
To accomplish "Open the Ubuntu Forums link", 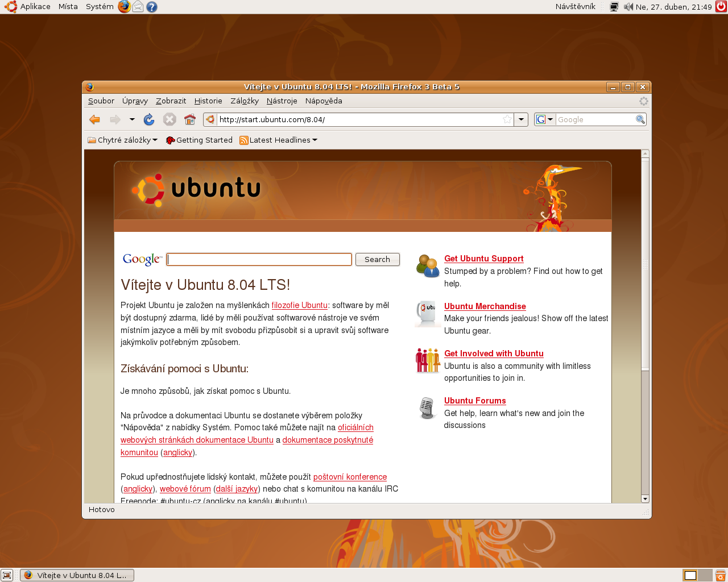I will [x=475, y=401].
